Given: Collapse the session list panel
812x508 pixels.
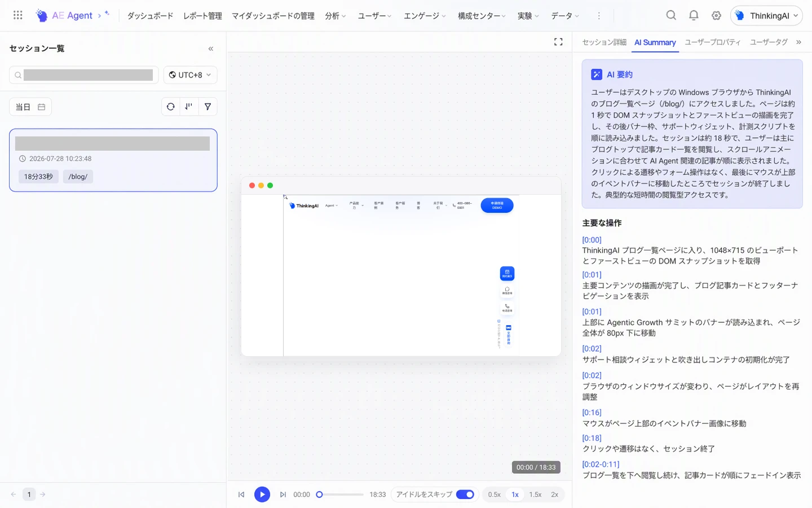Looking at the screenshot, I should pyautogui.click(x=211, y=49).
